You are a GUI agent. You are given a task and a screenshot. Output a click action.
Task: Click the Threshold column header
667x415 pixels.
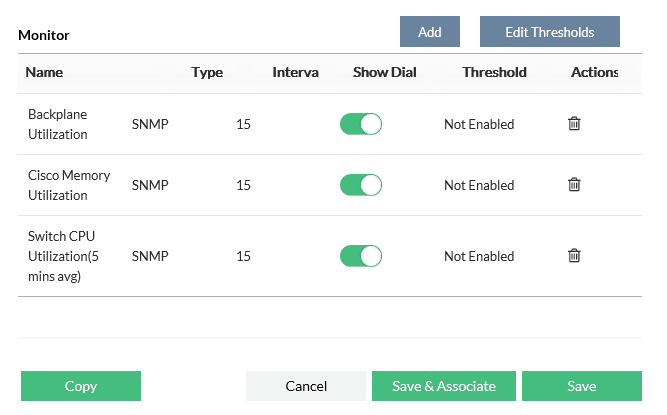(x=494, y=72)
